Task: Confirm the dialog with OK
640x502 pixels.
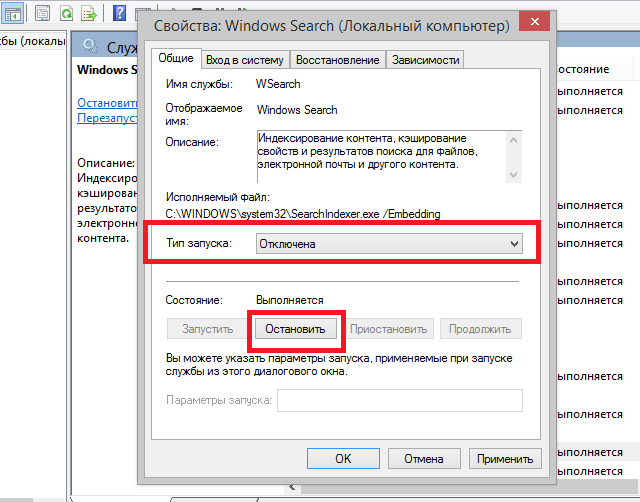Action: tap(343, 459)
